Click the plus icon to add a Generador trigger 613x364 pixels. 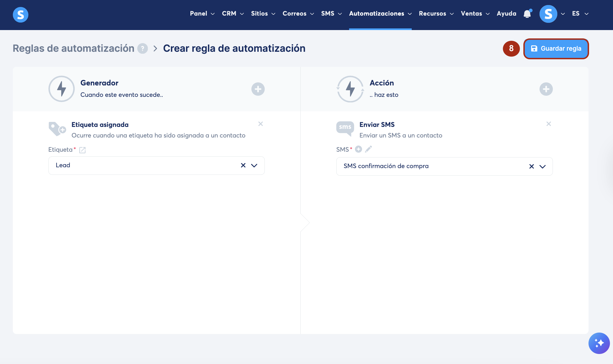(x=258, y=89)
